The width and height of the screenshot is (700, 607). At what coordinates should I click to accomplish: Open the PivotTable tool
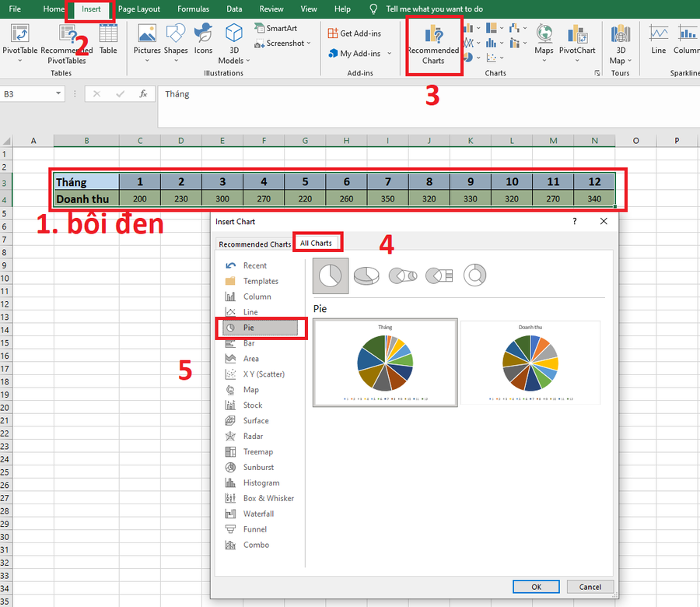click(x=19, y=44)
